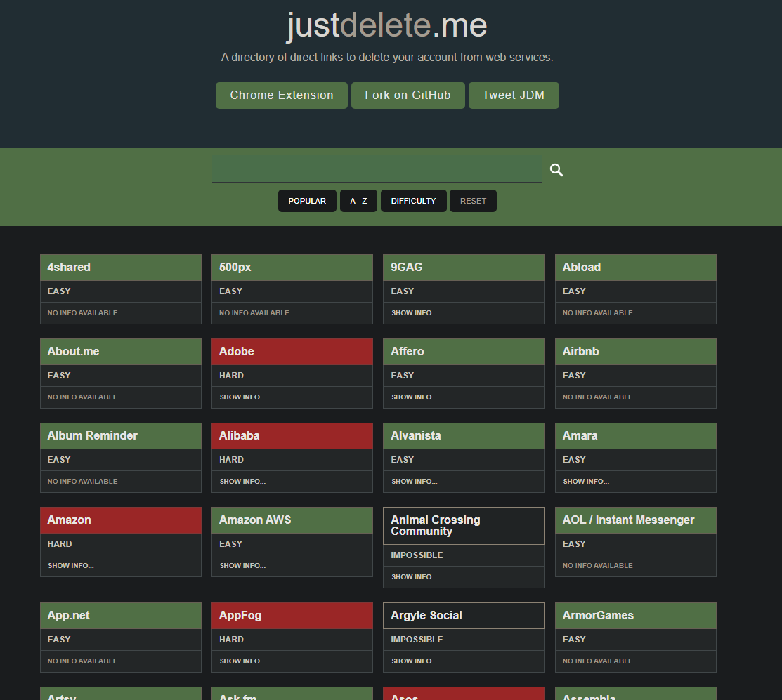The image size is (782, 700).
Task: Reset the service filters
Action: (473, 201)
